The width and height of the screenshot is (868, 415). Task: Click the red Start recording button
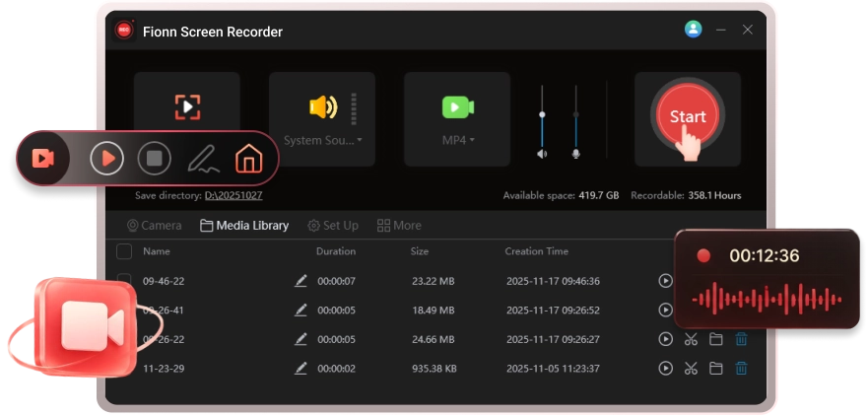688,116
